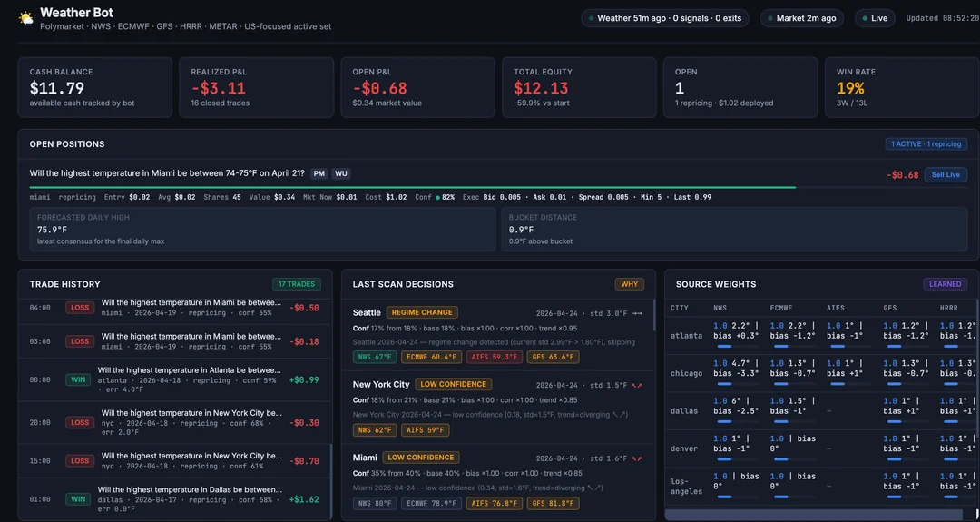This screenshot has width=980, height=522.
Task: Click the Trade History vertical scrollbar
Action: (x=330, y=481)
